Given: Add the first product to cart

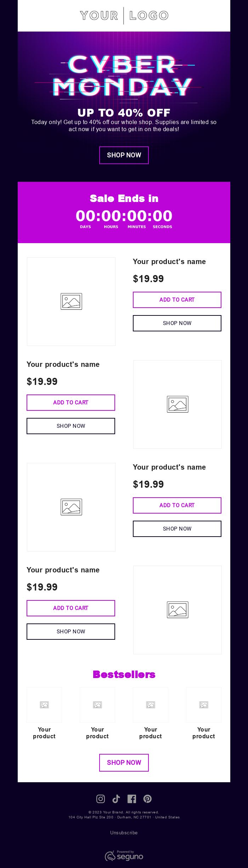Looking at the screenshot, I should 177,300.
